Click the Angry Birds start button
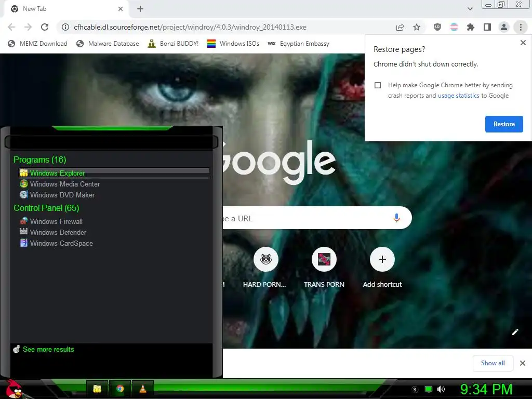The image size is (532, 399). pyautogui.click(x=15, y=389)
